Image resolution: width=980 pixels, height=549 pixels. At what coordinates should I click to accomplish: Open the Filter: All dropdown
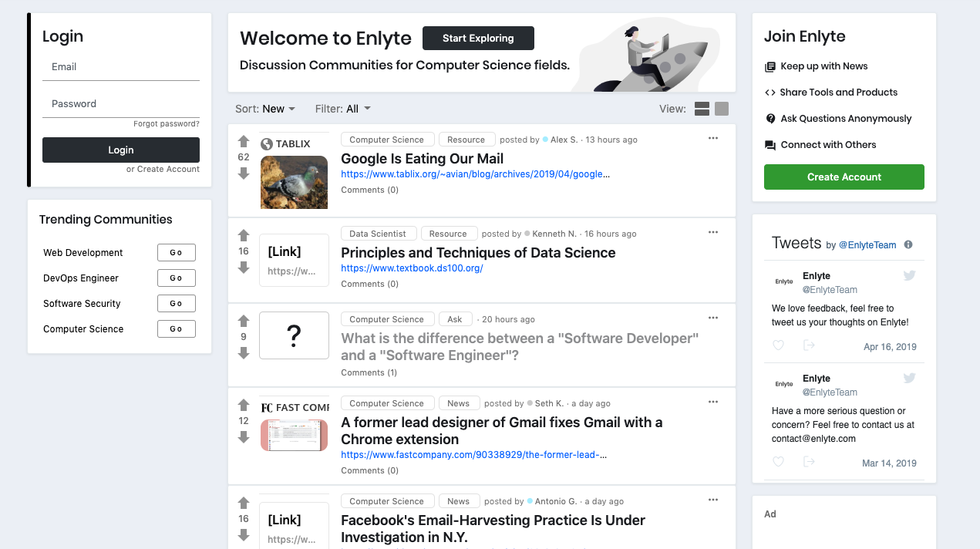point(343,109)
